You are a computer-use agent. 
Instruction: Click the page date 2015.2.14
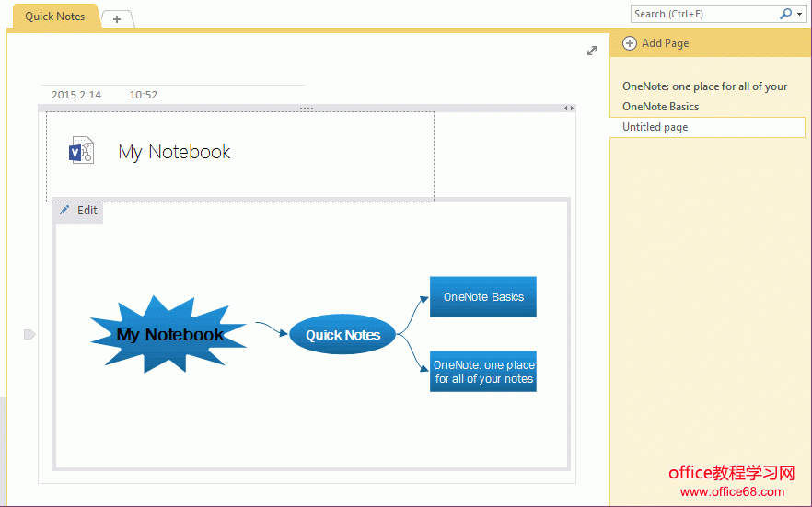point(76,95)
